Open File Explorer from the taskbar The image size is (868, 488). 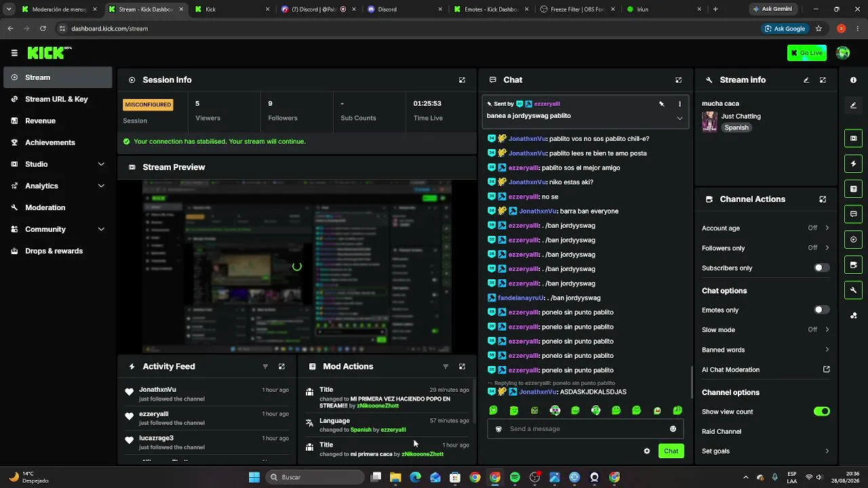395,477
